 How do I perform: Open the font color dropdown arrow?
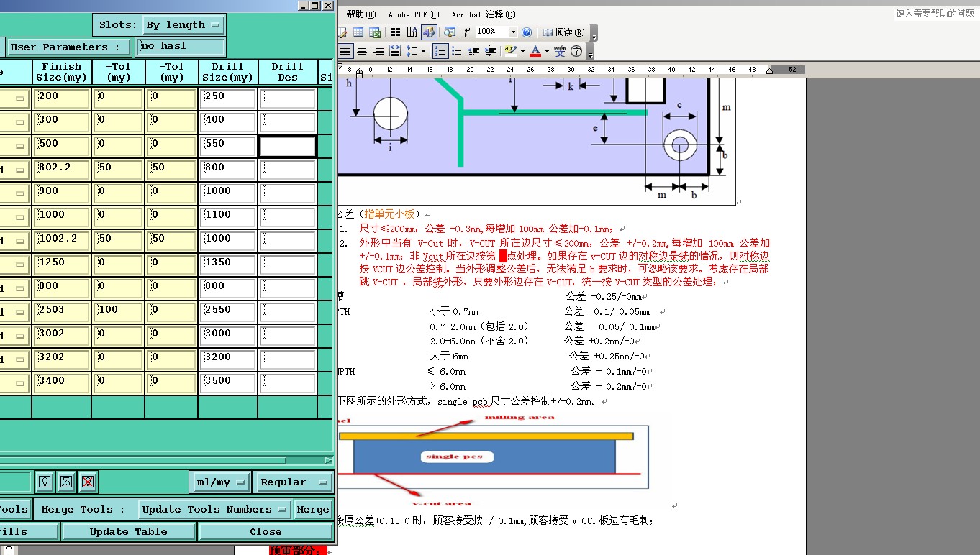547,51
